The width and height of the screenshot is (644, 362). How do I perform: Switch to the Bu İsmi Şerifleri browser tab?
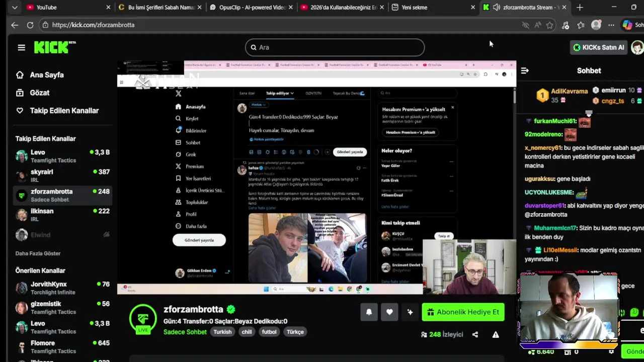160,8
